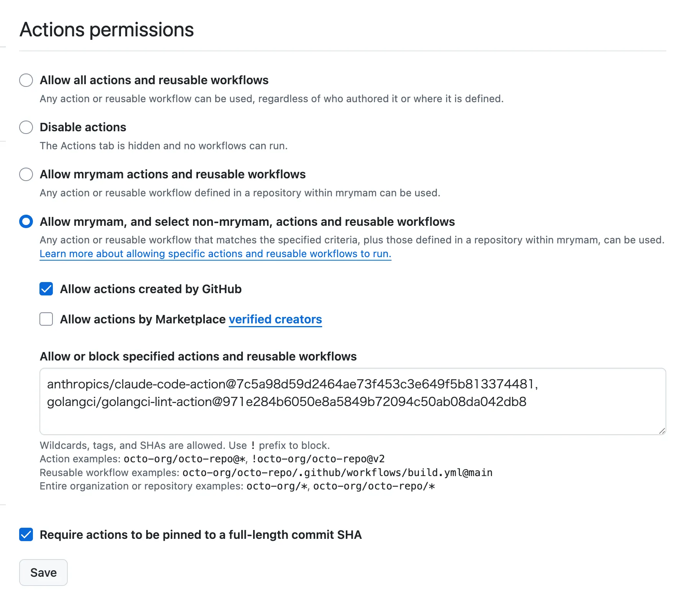Viewport: 700px width, 597px height.
Task: Click the "Actions permissions" page heading
Action: (x=107, y=29)
